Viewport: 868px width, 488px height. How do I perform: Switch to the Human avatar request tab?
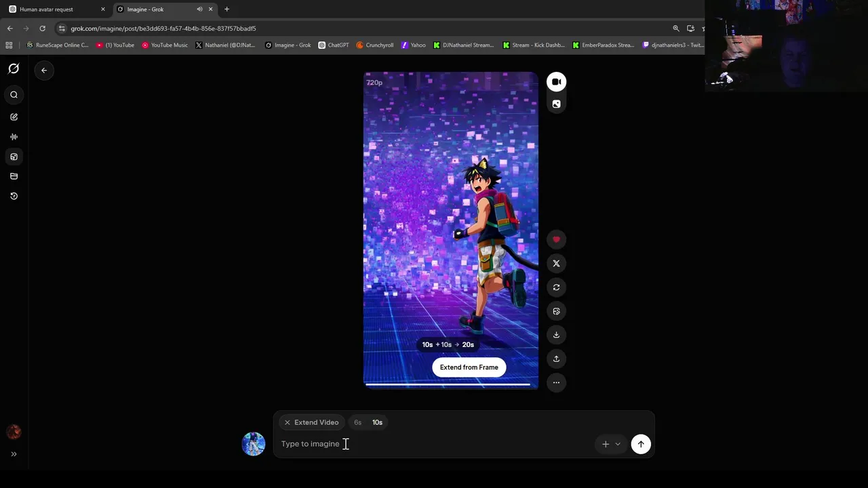54,9
